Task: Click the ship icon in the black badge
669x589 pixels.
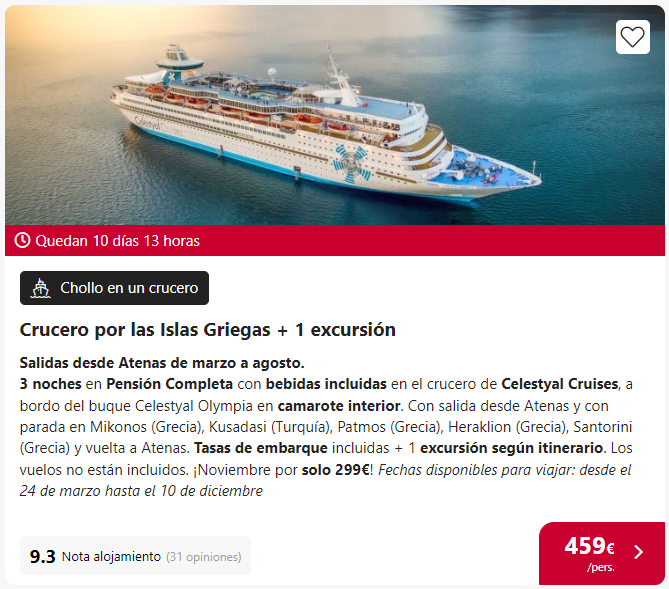Action: pos(41,288)
